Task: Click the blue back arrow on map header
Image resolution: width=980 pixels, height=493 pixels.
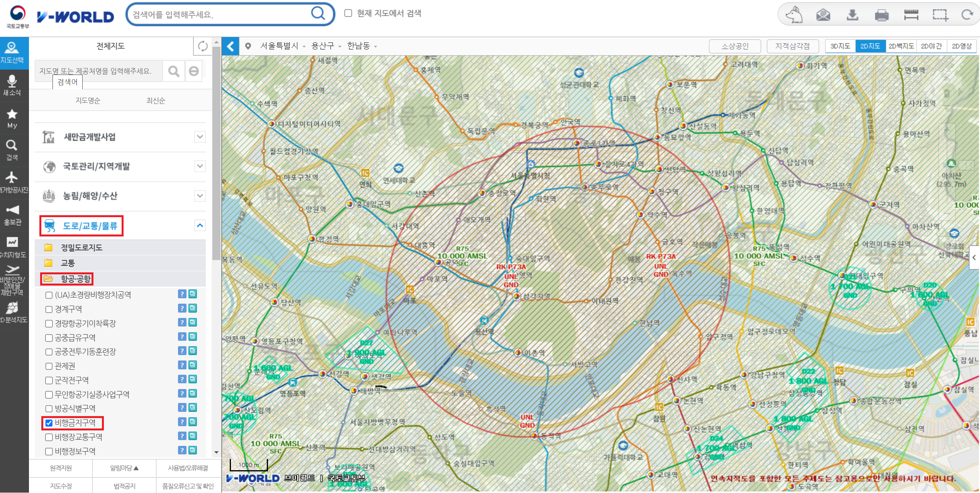Action: [x=231, y=46]
